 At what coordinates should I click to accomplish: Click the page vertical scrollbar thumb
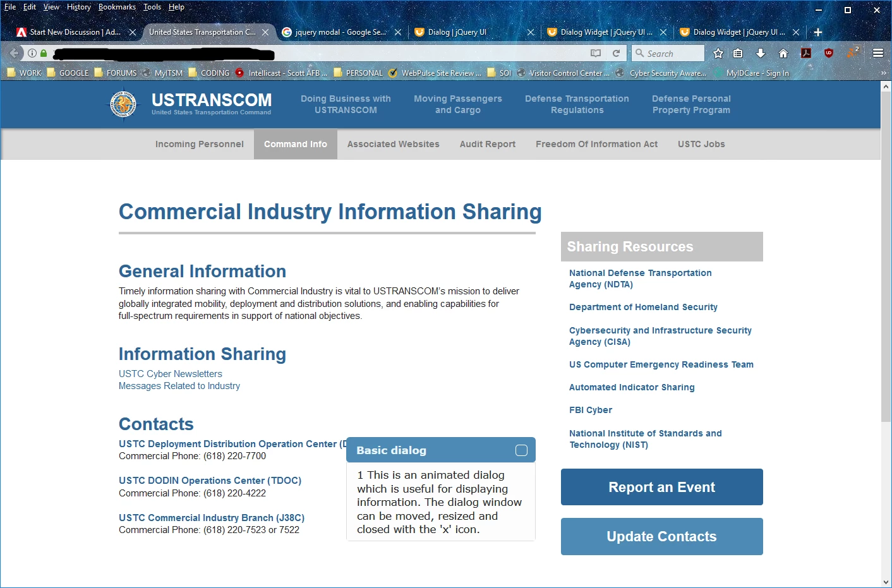(x=886, y=257)
